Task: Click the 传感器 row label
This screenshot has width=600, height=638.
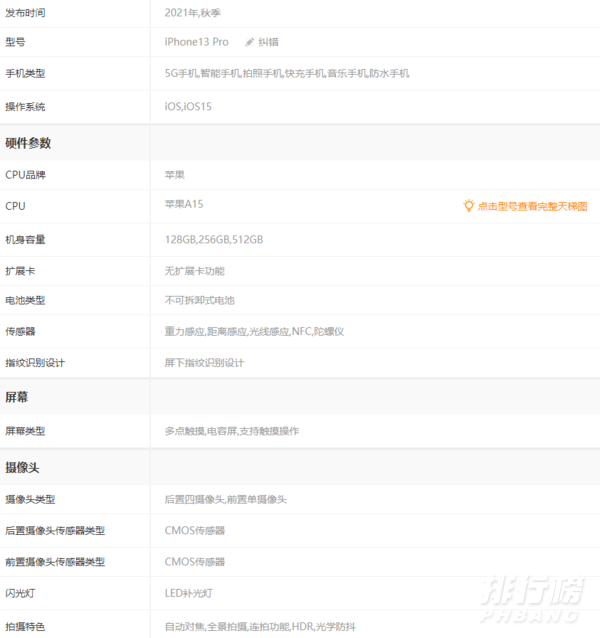Action: [20, 332]
